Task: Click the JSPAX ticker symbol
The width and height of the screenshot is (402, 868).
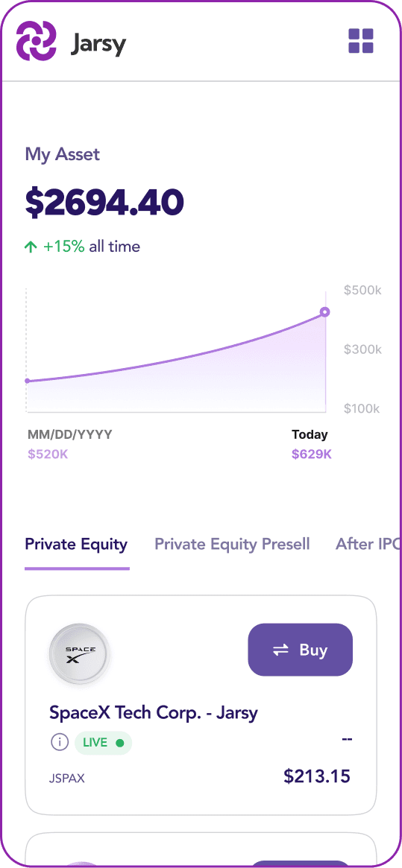Action: 67,779
